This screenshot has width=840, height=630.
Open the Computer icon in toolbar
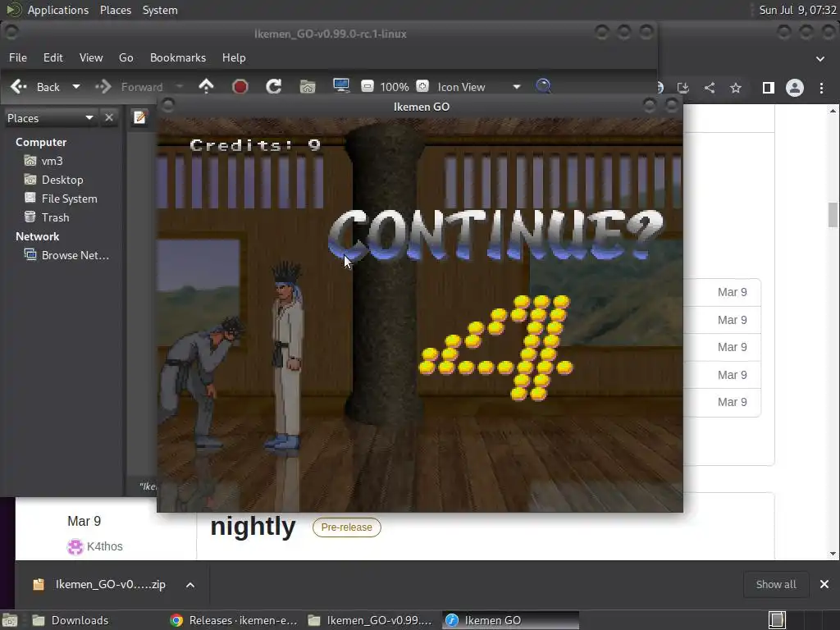[341, 86]
